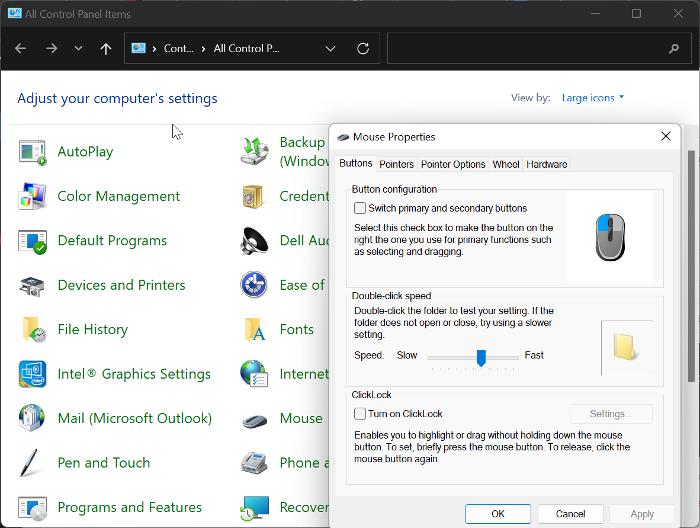The height and width of the screenshot is (528, 700).
Task: Enable Switch primary and secondary buttons
Action: (360, 209)
